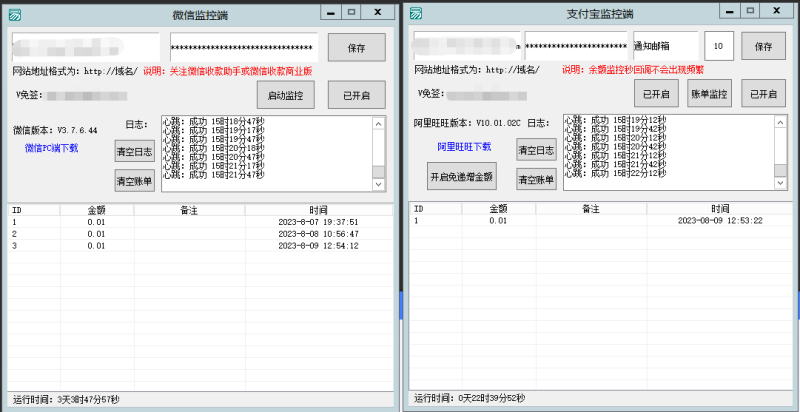Image resolution: width=800 pixels, height=412 pixels.
Task: Click 保存 in the 微信监控端 window
Action: coord(357,48)
